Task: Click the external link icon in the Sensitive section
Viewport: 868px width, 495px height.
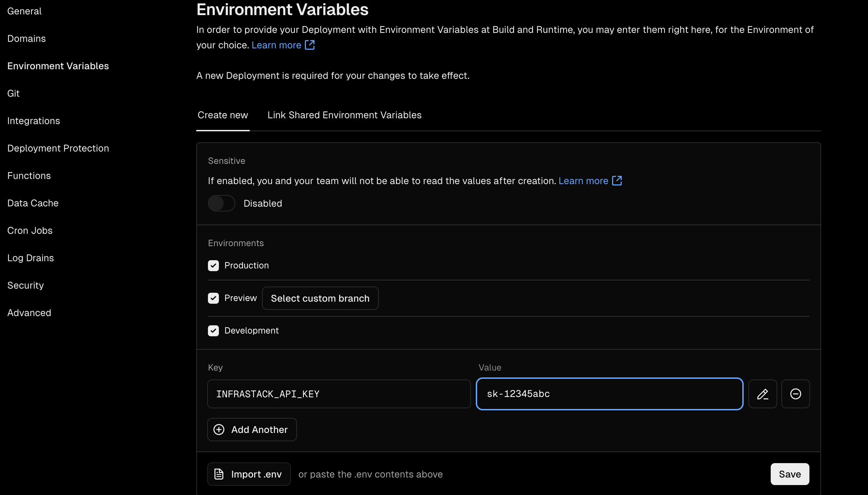Action: (617, 181)
